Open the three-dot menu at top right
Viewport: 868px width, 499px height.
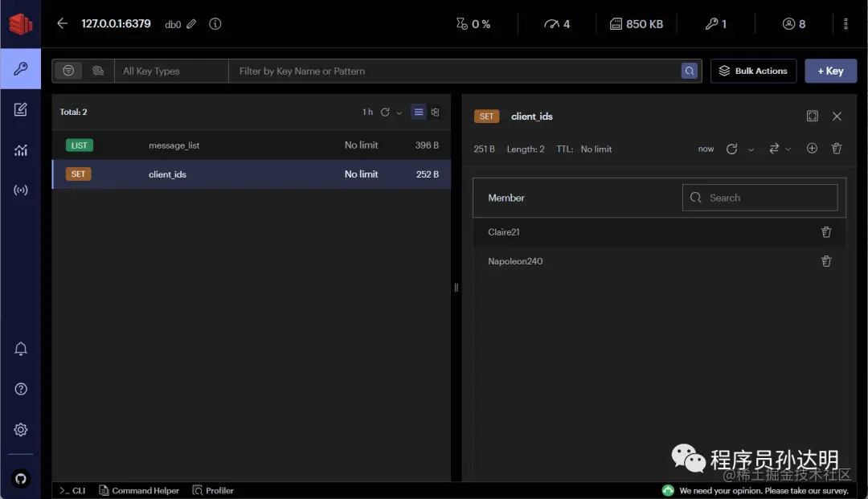point(845,24)
